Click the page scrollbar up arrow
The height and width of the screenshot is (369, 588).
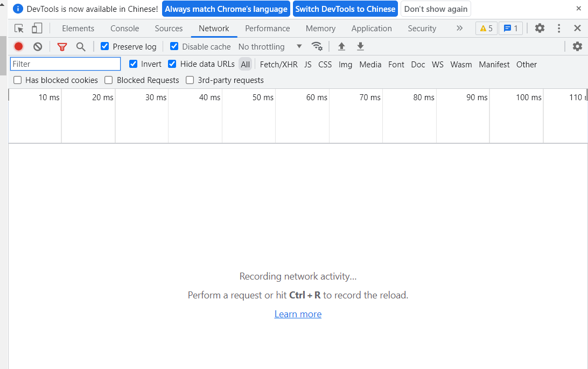[2, 4]
